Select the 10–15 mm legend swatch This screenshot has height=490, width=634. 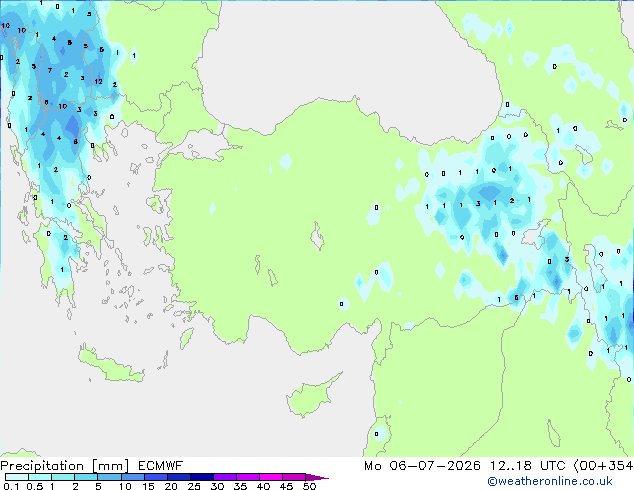132,477
